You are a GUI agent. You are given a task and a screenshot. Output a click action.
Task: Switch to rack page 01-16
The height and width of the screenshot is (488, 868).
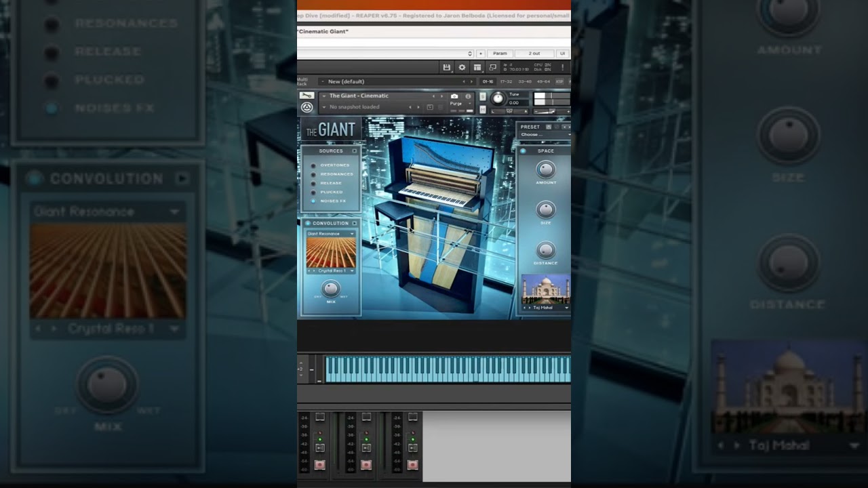click(x=488, y=81)
